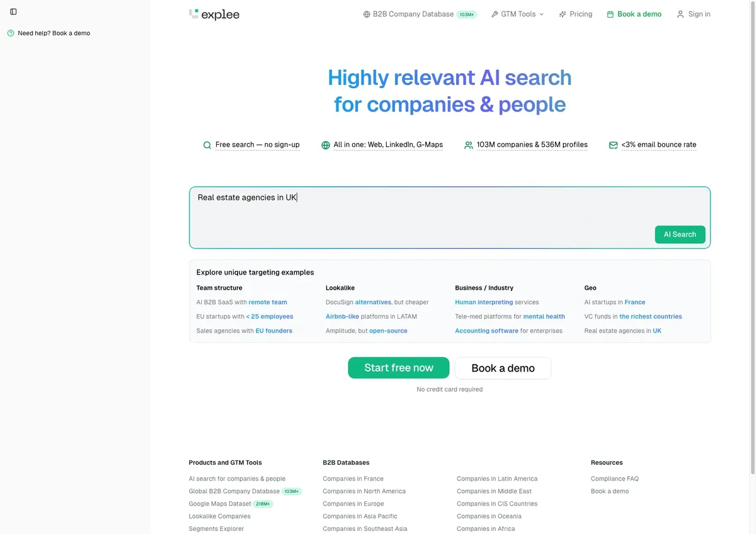Focus the AI search text box
Viewport: 756px width, 534px height.
pos(450,217)
